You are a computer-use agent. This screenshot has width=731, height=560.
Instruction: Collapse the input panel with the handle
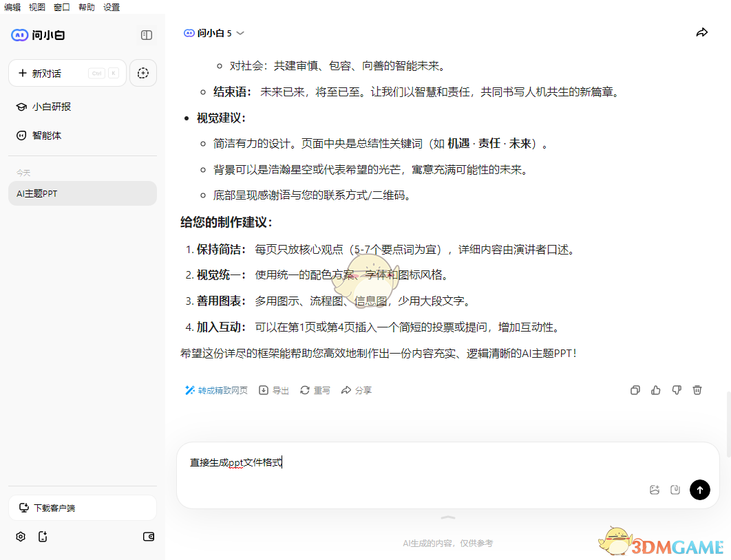coord(447,518)
